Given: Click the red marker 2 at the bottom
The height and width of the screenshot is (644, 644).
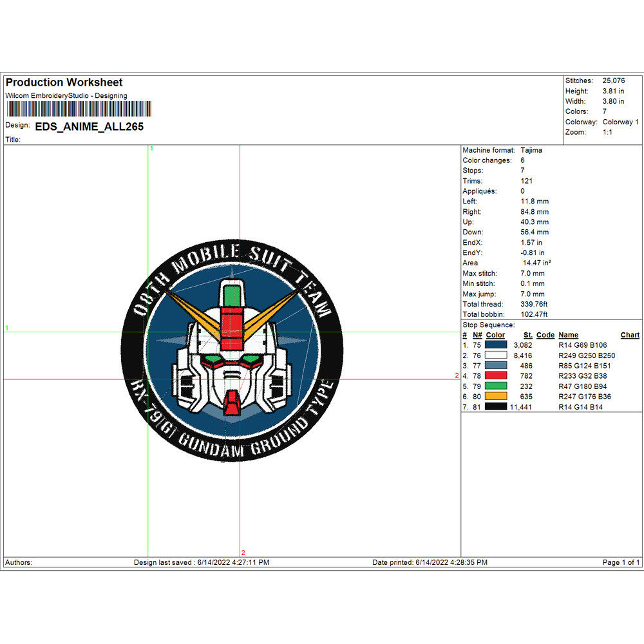Looking at the screenshot, I should click(x=243, y=553).
